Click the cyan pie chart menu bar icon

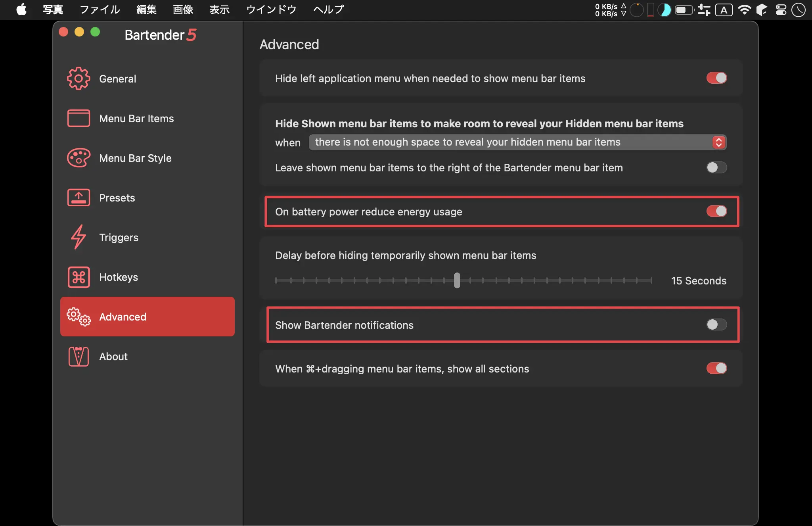(x=664, y=10)
